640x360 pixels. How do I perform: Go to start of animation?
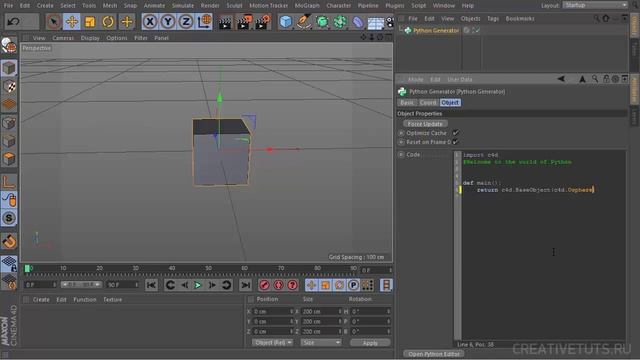pos(151,285)
